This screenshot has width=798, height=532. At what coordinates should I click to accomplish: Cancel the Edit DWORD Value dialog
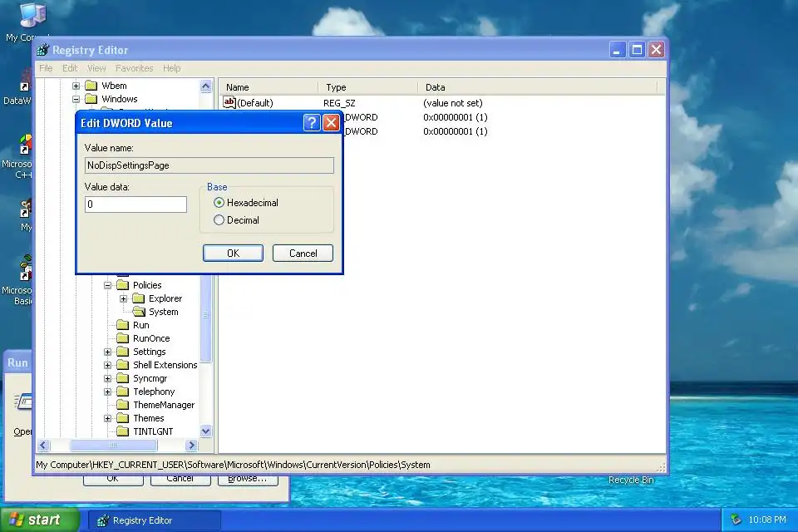click(x=303, y=253)
